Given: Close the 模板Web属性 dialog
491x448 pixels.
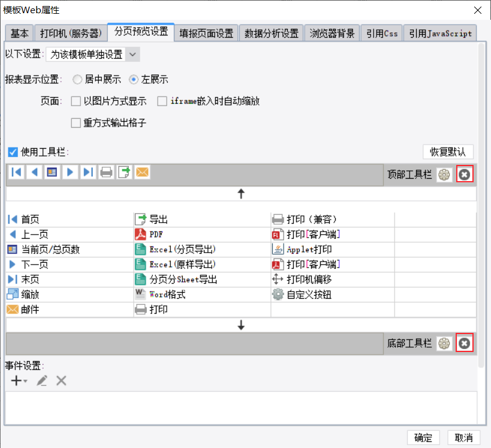Looking at the screenshot, I should coord(478,10).
